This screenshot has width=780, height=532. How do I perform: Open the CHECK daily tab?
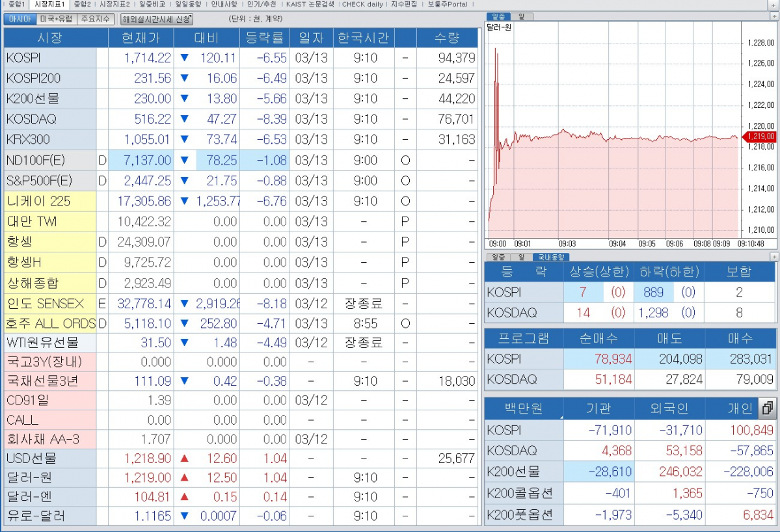click(362, 4)
